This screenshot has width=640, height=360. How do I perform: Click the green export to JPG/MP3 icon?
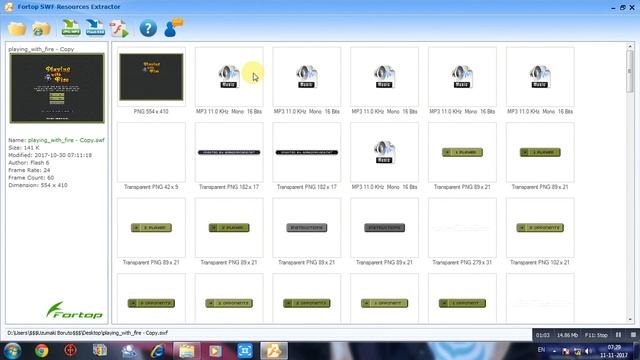point(71,28)
